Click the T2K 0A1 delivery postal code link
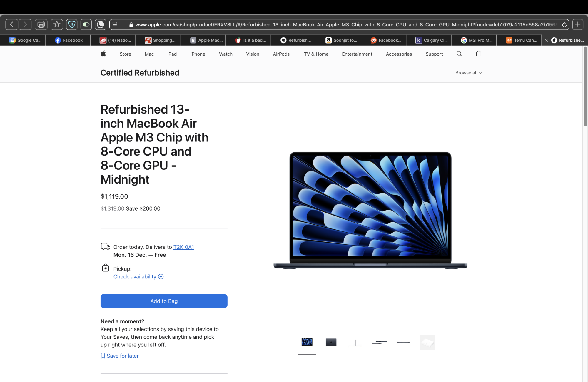Image resolution: width=588 pixels, height=382 pixels. (184, 247)
